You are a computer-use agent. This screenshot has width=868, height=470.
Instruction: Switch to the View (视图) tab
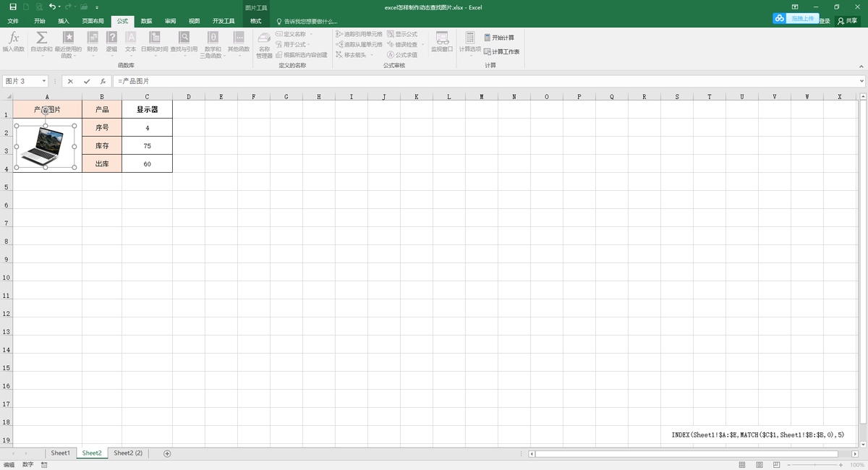194,21
